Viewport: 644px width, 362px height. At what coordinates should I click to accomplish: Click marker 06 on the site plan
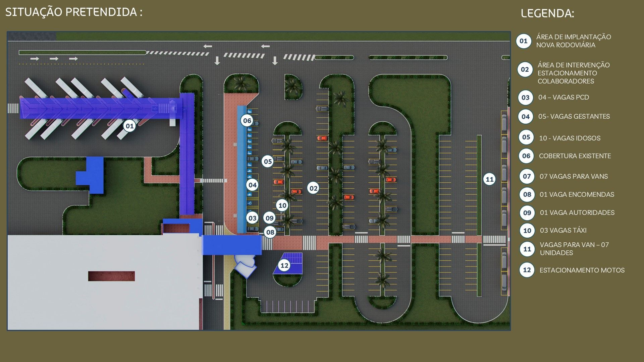[247, 121]
